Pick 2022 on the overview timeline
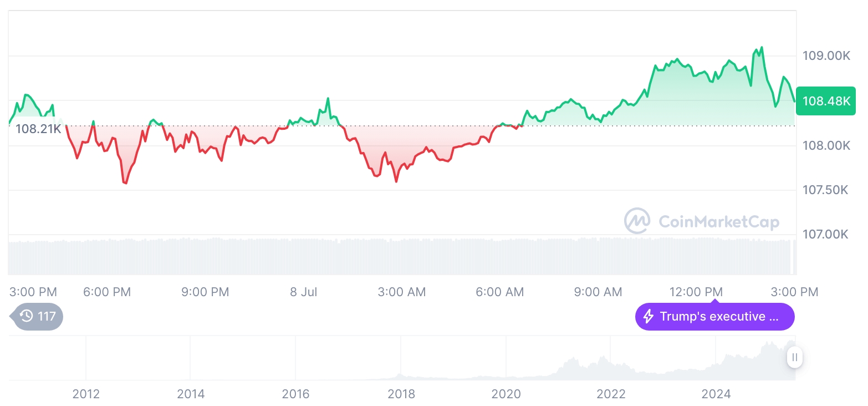The image size is (868, 406). [611, 394]
